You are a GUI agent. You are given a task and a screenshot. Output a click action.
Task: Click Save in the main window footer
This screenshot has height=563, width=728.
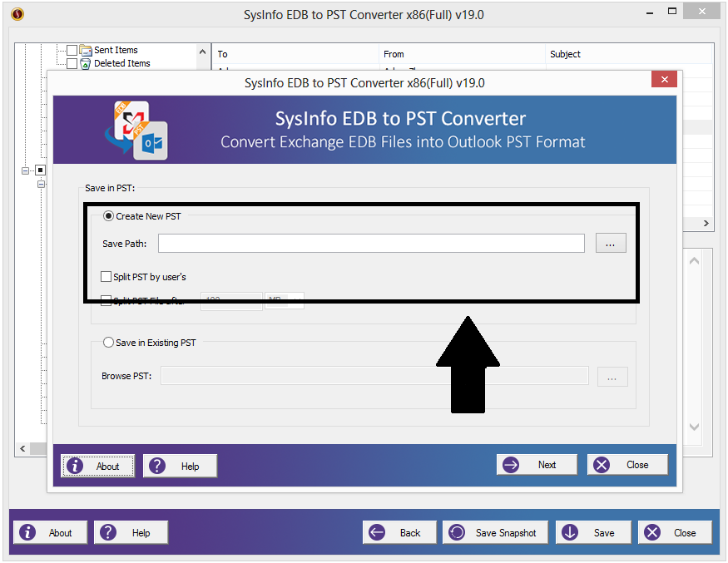[593, 532]
